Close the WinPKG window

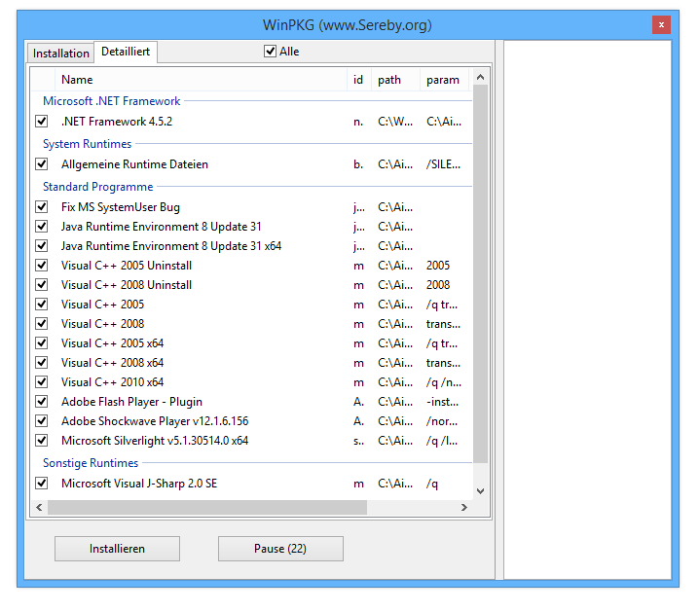661,25
